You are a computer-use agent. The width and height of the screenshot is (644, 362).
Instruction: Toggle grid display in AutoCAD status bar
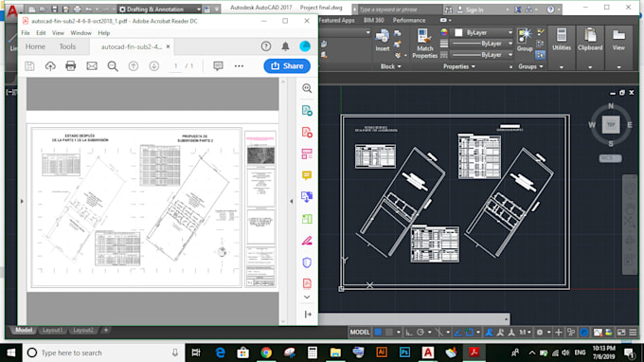coord(378,332)
